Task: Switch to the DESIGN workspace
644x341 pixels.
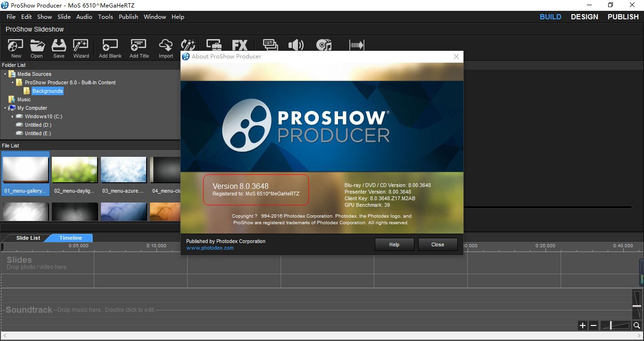Action: (584, 16)
